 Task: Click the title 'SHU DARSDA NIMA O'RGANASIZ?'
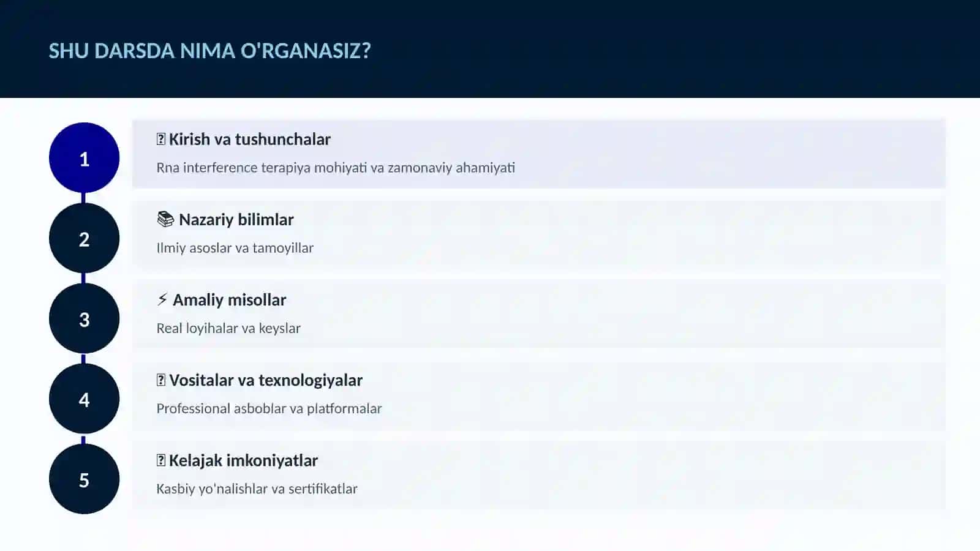(x=210, y=50)
